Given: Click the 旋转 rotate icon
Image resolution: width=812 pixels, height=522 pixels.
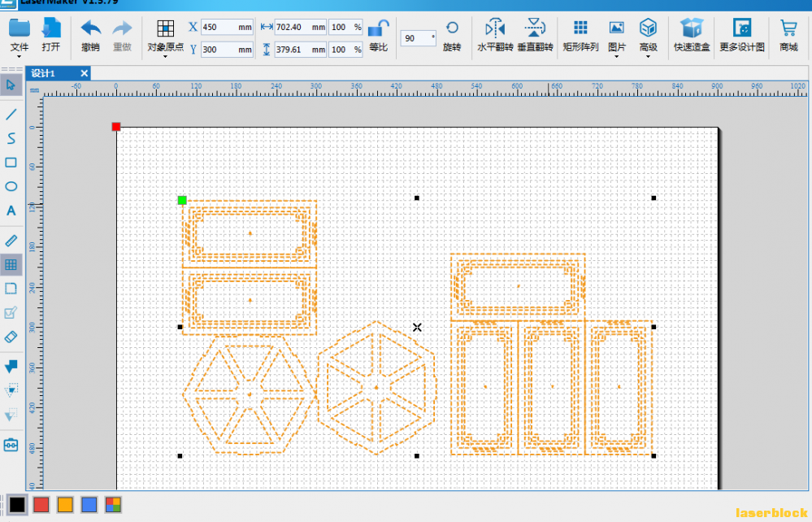Looking at the screenshot, I should pos(452,28).
